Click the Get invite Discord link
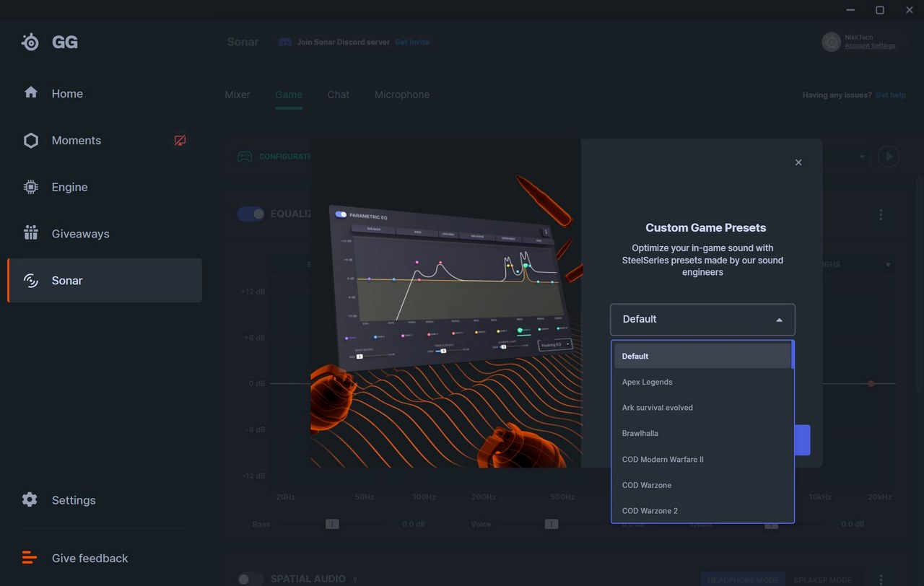The image size is (924, 586). (411, 42)
